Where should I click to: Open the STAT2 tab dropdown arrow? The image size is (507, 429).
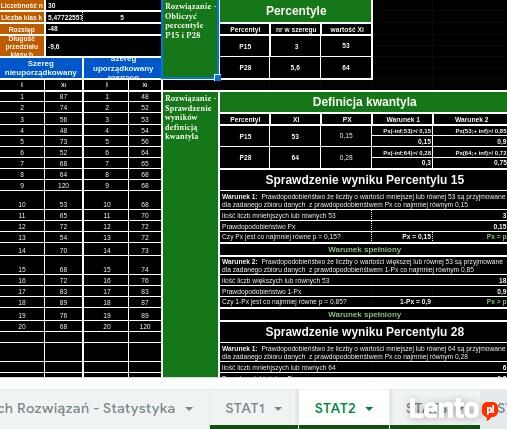(x=369, y=409)
